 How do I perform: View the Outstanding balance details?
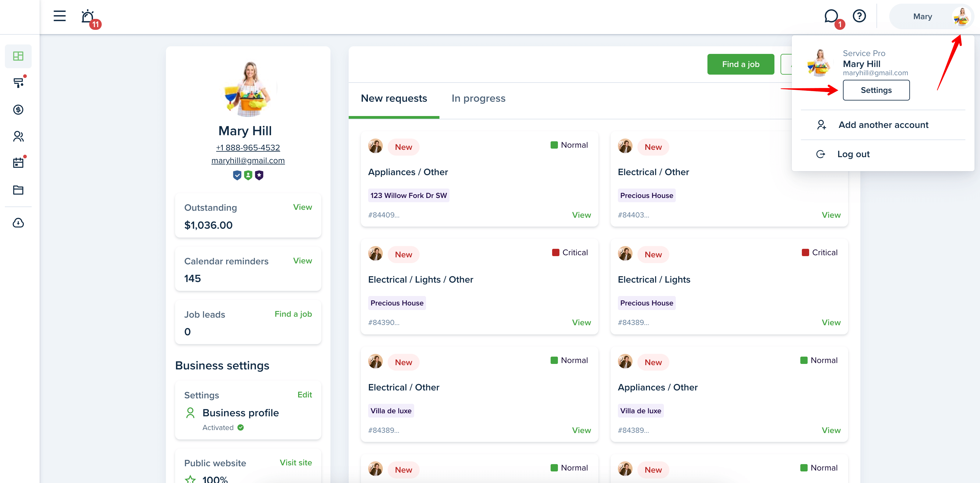302,207
